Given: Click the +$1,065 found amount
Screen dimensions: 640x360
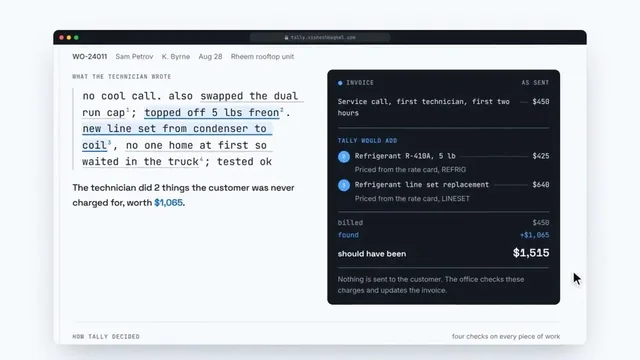Looking at the screenshot, I should (534, 235).
